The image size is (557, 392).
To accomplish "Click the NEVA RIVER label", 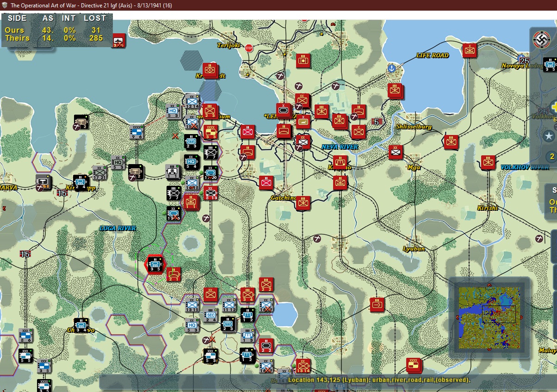I will point(340,147).
